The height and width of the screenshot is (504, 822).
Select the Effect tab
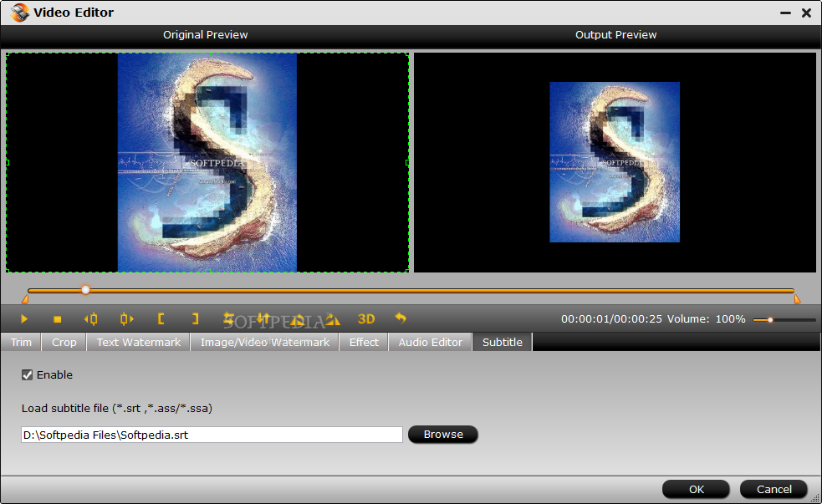pyautogui.click(x=364, y=342)
